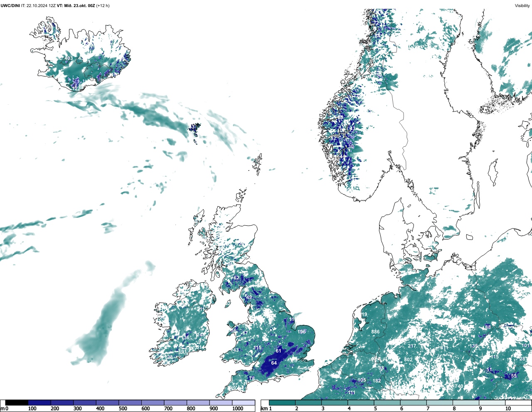Click the '51' value at lower right
532x412 pixels.
click(x=489, y=370)
